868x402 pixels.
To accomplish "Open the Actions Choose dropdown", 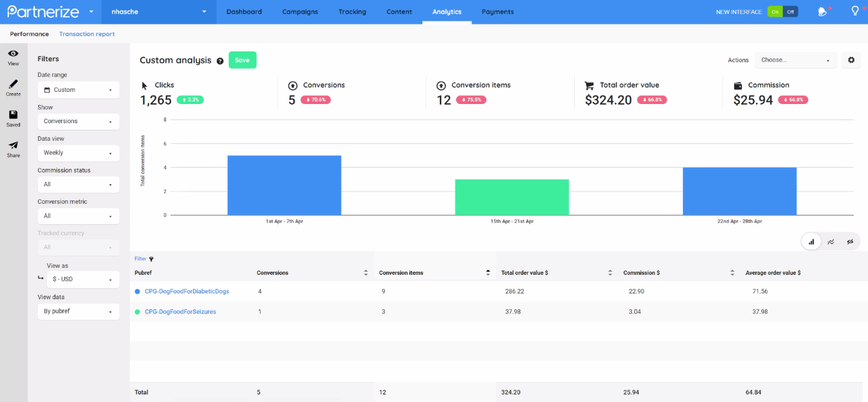I will click(796, 60).
